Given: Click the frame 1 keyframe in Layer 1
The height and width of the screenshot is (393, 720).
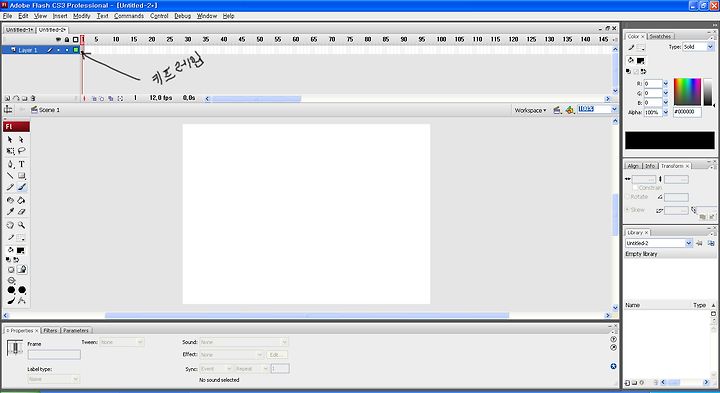Looking at the screenshot, I should coord(83,50).
